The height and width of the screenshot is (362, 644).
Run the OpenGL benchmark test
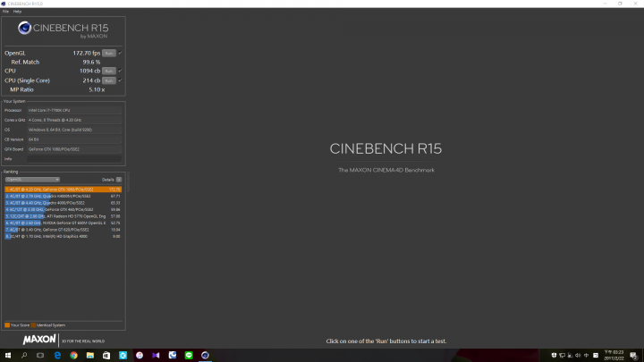coord(109,53)
